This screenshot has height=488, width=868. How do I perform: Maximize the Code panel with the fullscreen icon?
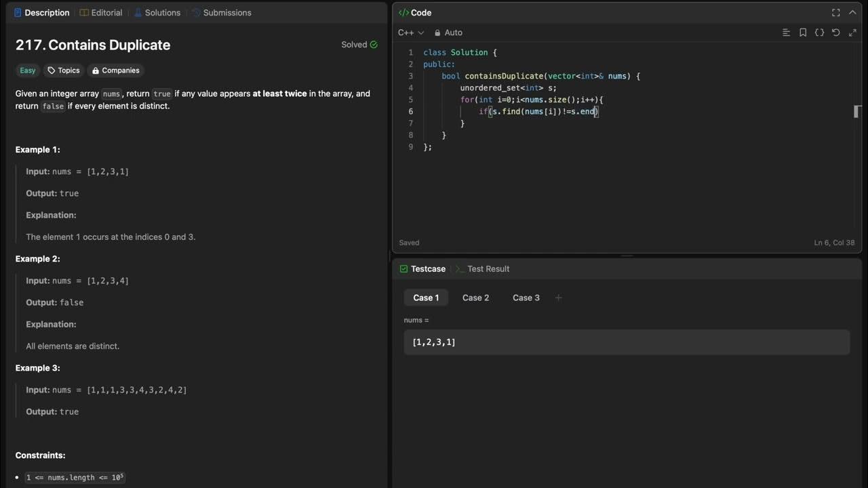(x=836, y=13)
